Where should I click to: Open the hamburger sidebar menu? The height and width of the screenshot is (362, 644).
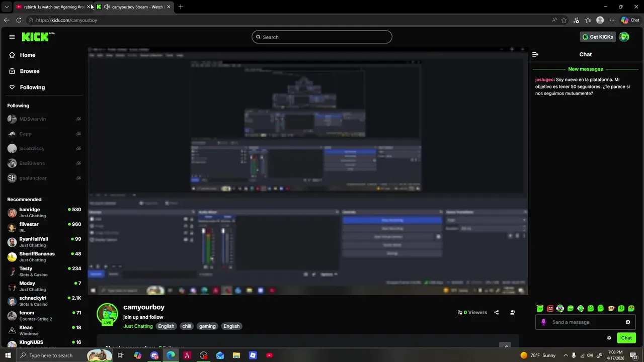tap(12, 37)
